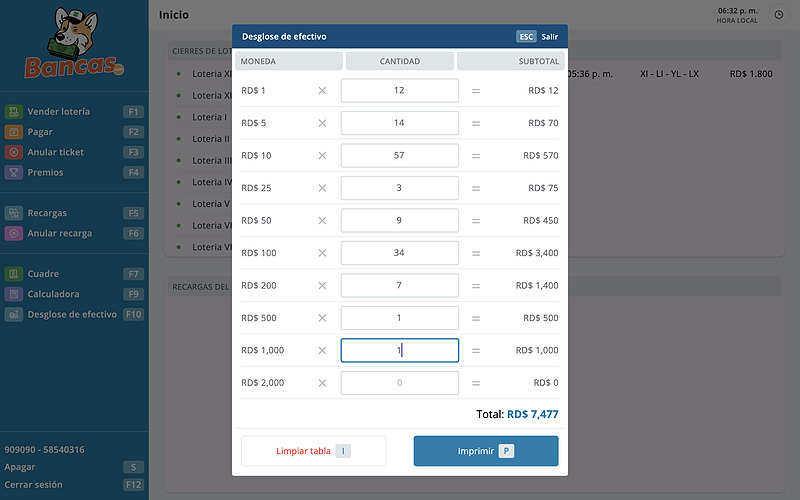This screenshot has width=800, height=500.
Task: Close dialog with ESC Salir button
Action: pos(537,37)
